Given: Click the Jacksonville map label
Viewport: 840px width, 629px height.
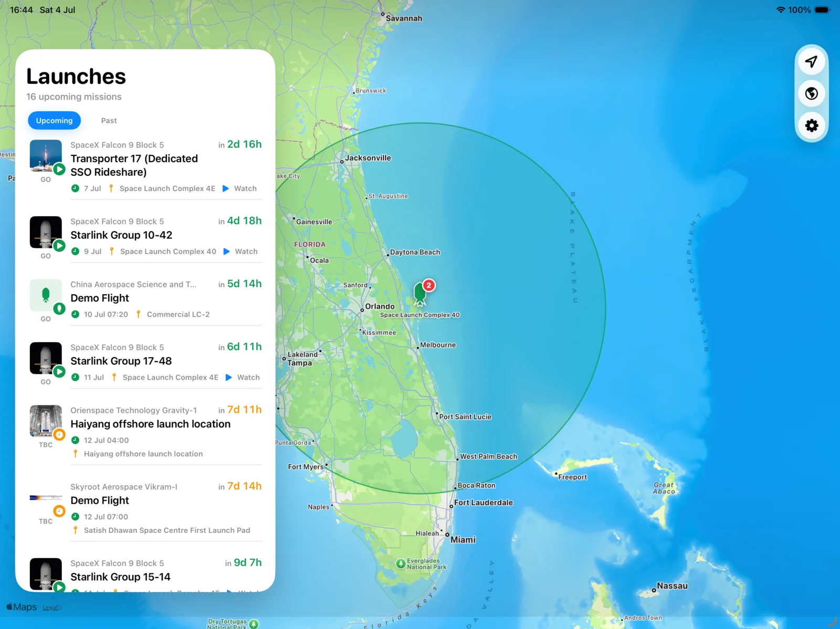Looking at the screenshot, I should [367, 158].
